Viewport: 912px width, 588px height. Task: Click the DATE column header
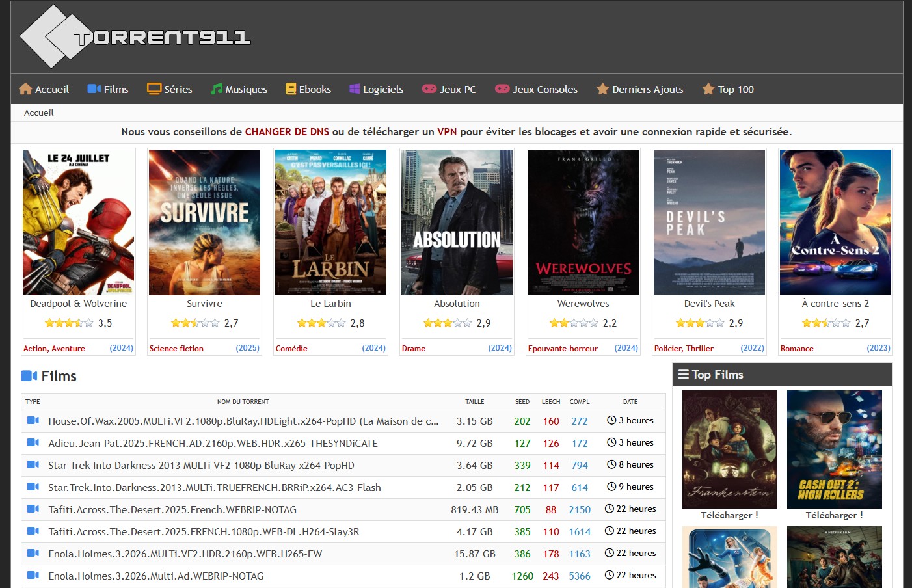coord(630,402)
